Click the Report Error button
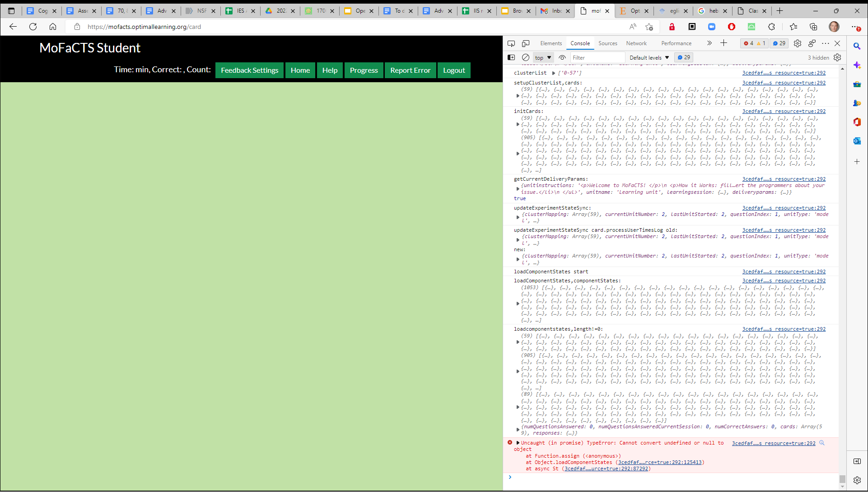Image resolution: width=868 pixels, height=492 pixels. click(410, 70)
